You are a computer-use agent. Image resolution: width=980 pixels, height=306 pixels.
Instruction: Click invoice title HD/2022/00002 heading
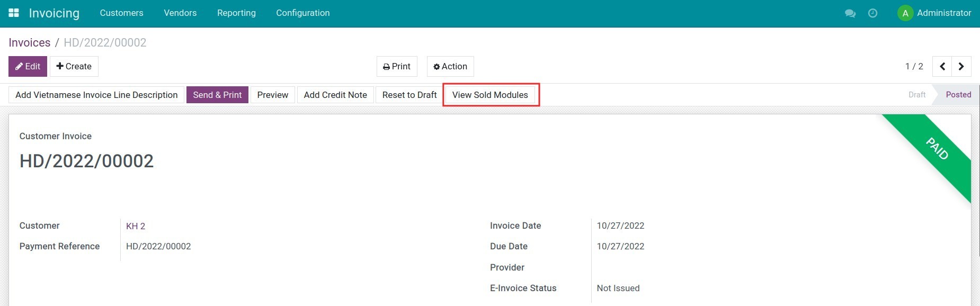coord(86,161)
